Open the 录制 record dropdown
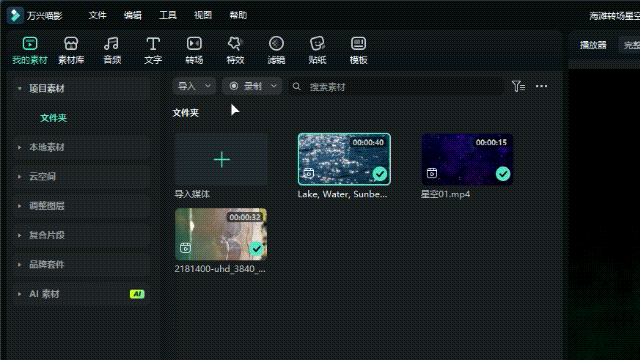640x360 pixels. click(252, 86)
